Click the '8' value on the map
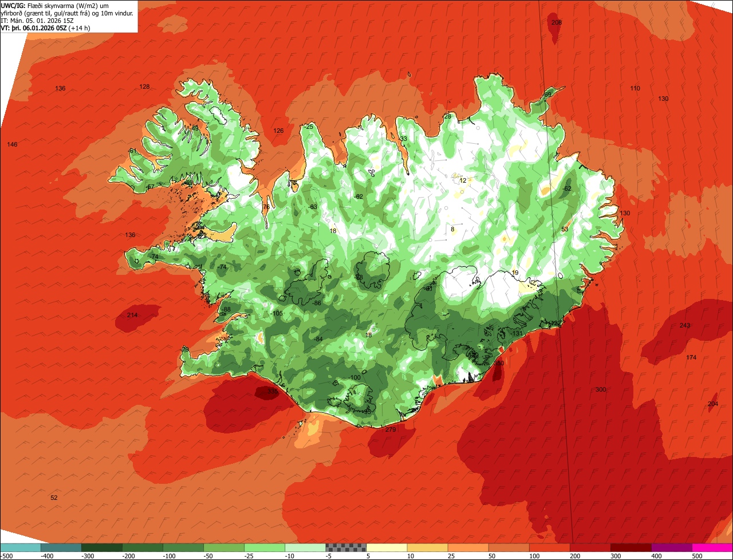The width and height of the screenshot is (733, 560). point(452,229)
